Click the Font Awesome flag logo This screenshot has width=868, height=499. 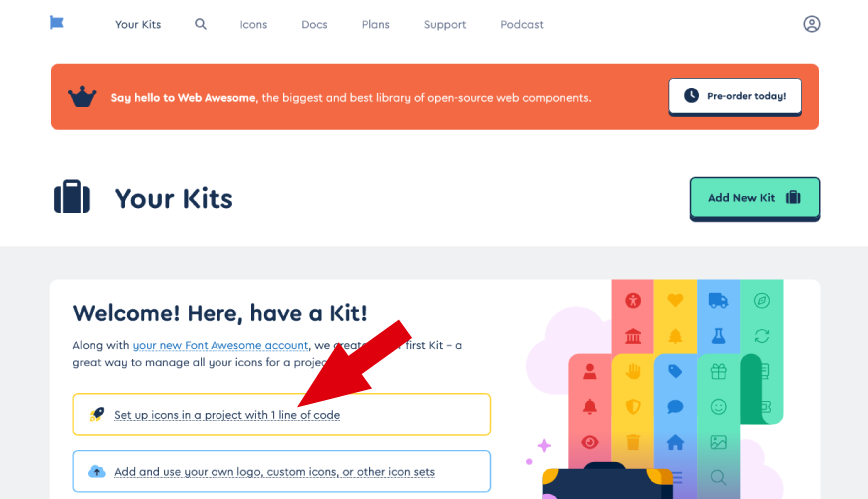pyautogui.click(x=57, y=23)
